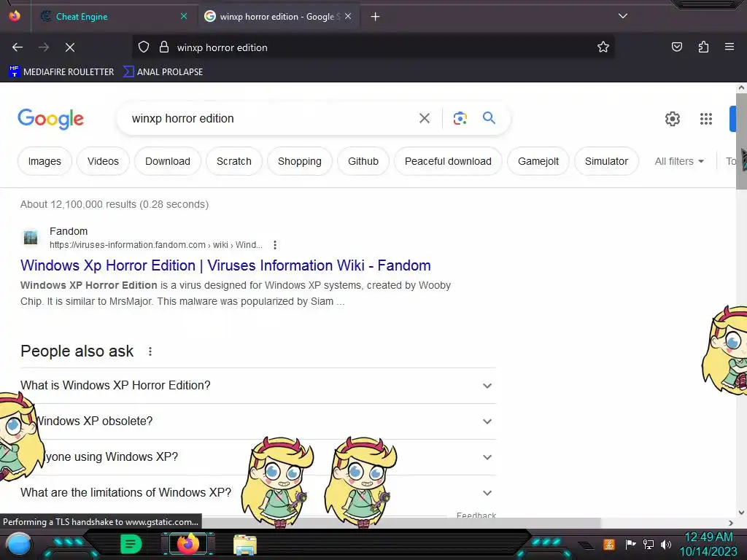Screen dimensions: 747x560
Task: Click the browser back arrow
Action: click(x=18, y=47)
